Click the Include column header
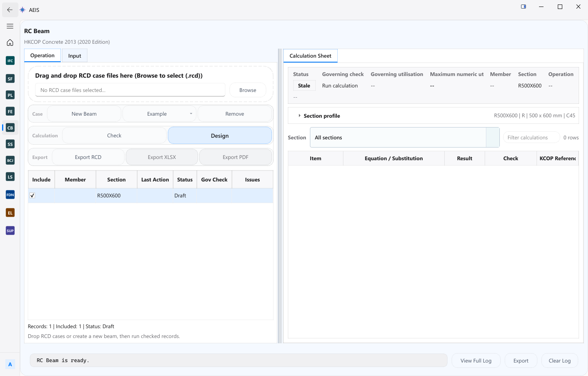588x376 pixels. coord(41,179)
